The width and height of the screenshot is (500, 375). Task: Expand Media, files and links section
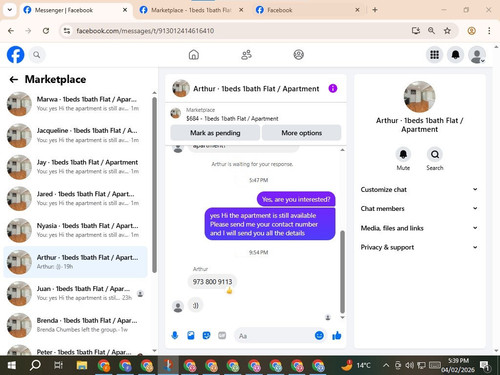[x=419, y=228]
